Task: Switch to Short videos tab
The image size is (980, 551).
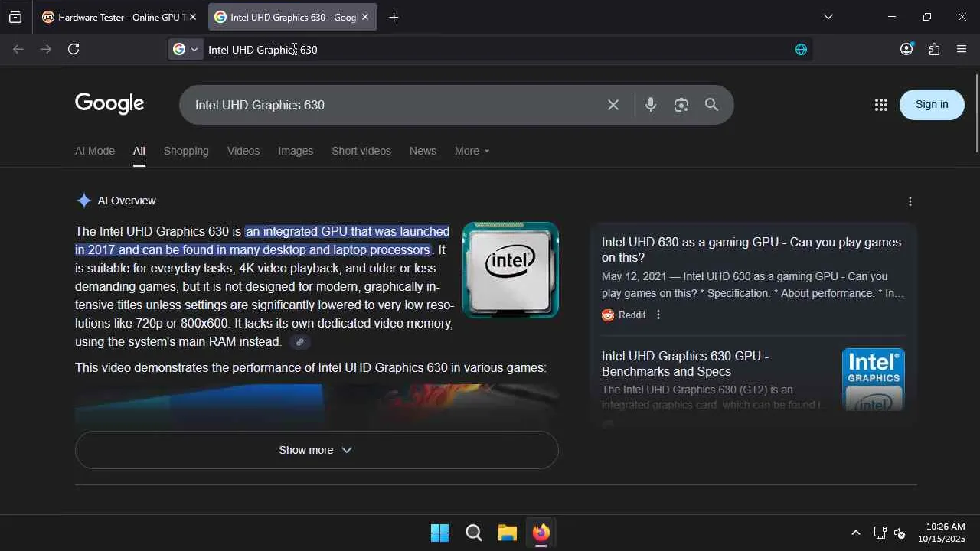Action: coord(361,151)
